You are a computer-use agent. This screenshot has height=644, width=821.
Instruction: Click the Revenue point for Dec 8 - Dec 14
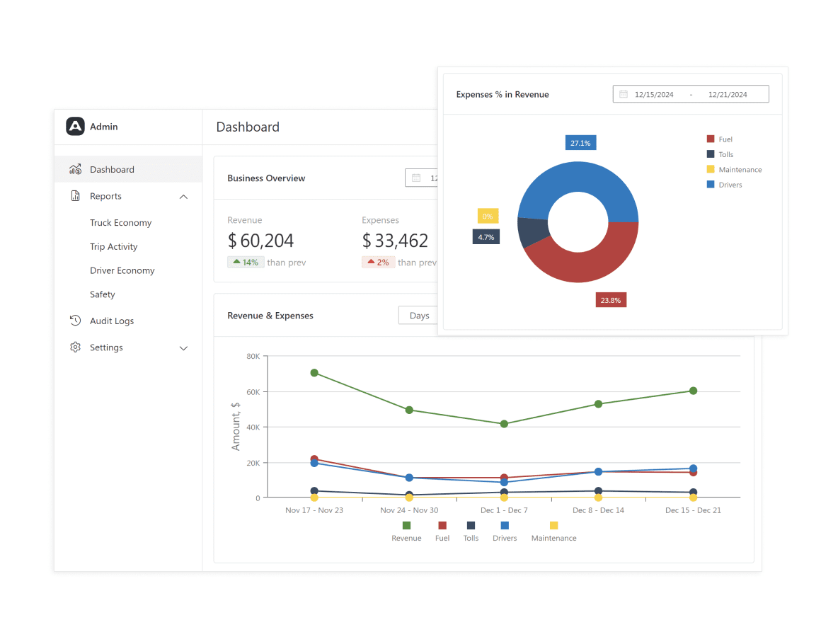599,403
